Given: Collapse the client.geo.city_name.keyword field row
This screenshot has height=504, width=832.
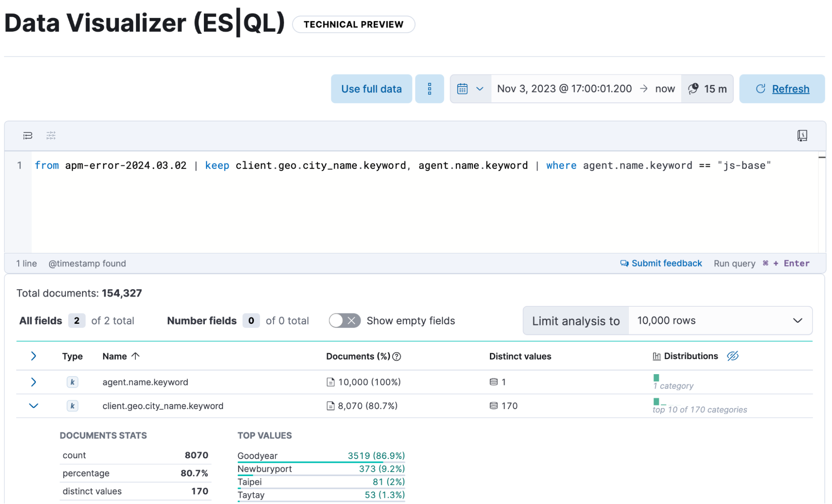Looking at the screenshot, I should click(33, 406).
